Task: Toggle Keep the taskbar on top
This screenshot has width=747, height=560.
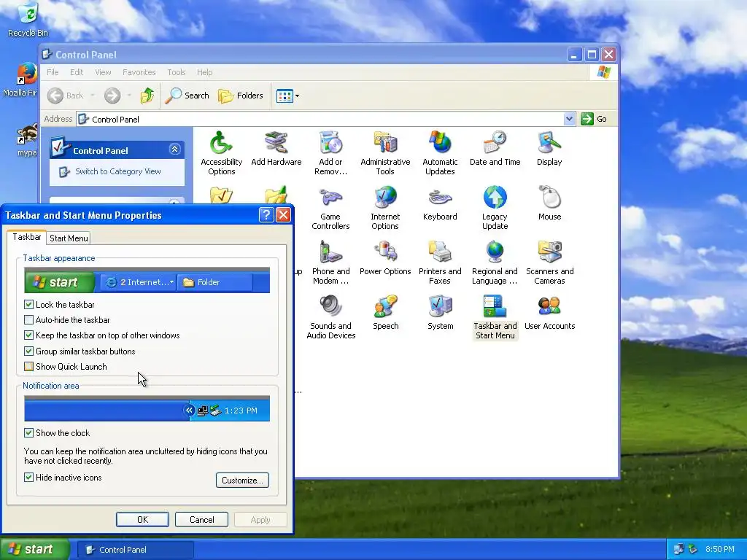Action: [x=28, y=335]
